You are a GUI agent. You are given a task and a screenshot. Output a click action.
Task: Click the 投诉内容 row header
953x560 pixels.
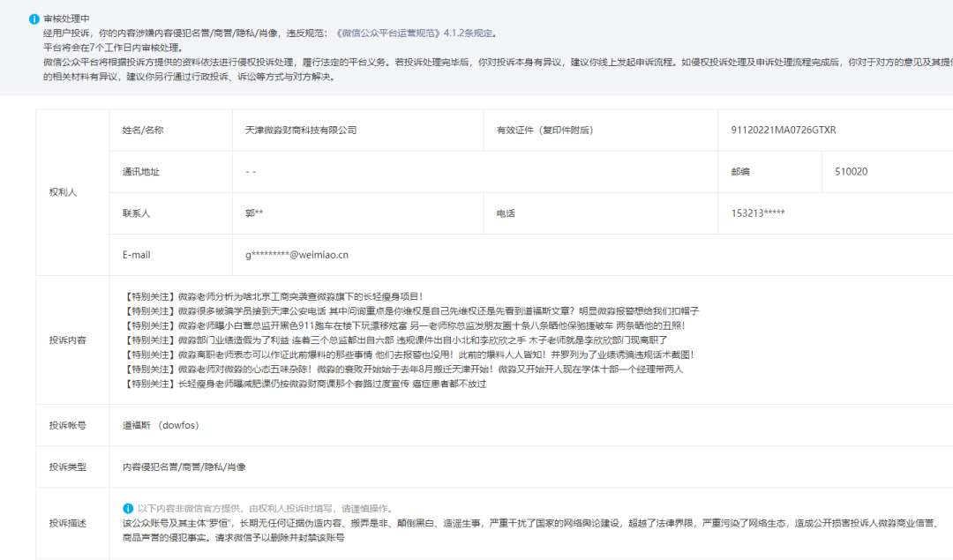tap(67, 340)
